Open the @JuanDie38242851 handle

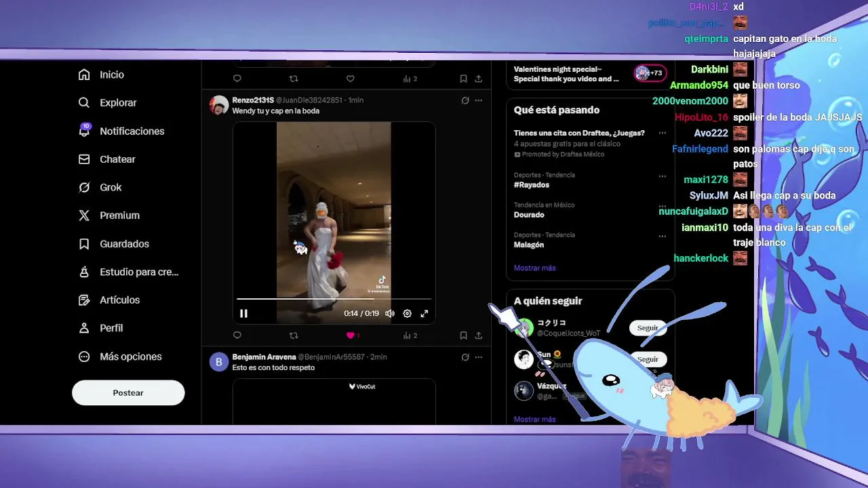coord(309,100)
